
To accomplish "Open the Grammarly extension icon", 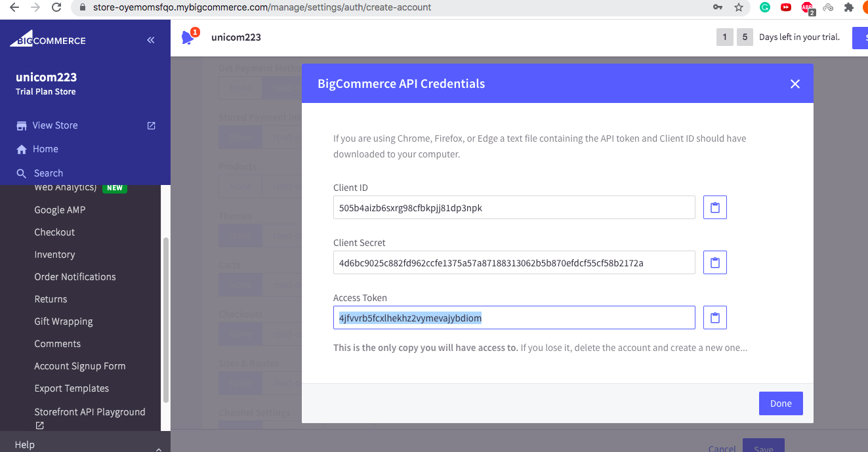I will click(x=764, y=7).
